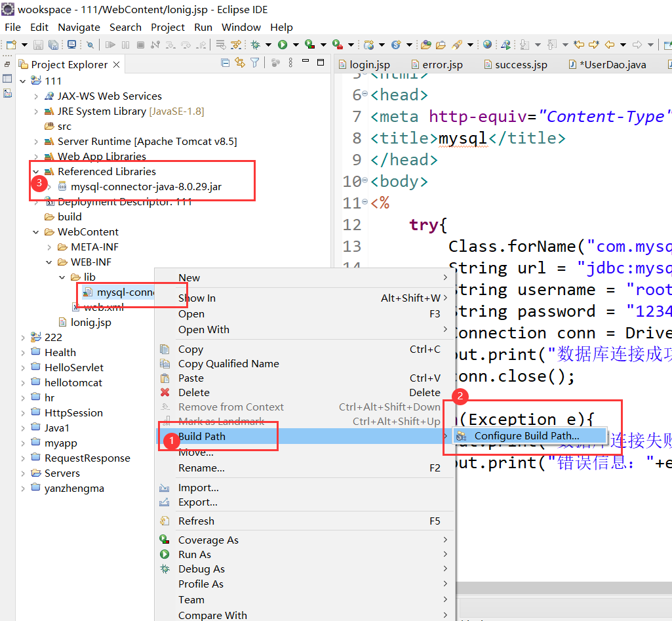The image size is (672, 621).
Task: Open the Run dropdown arrow
Action: (296, 45)
